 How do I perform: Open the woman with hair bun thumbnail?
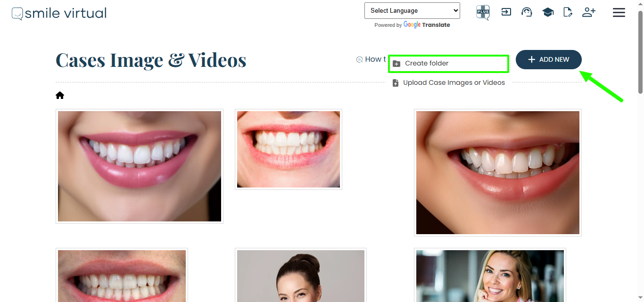301,275
